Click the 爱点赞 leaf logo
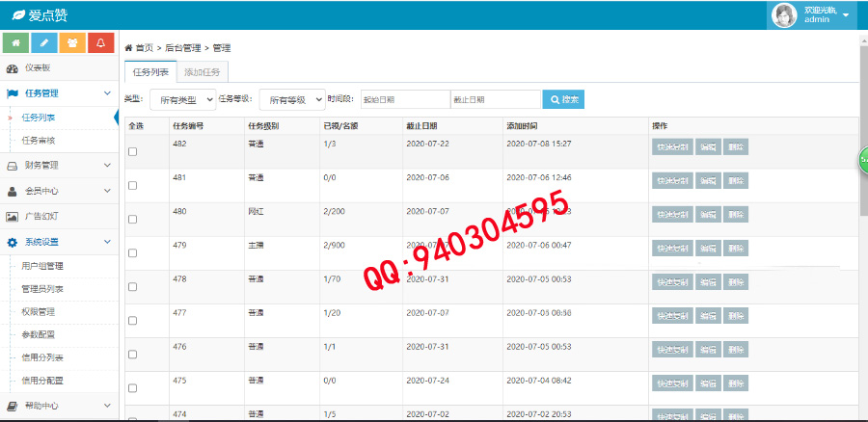This screenshot has width=868, height=422. [x=18, y=15]
